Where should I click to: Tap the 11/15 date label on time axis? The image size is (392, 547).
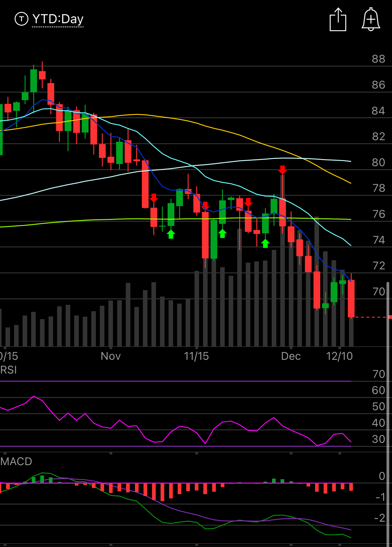196,356
